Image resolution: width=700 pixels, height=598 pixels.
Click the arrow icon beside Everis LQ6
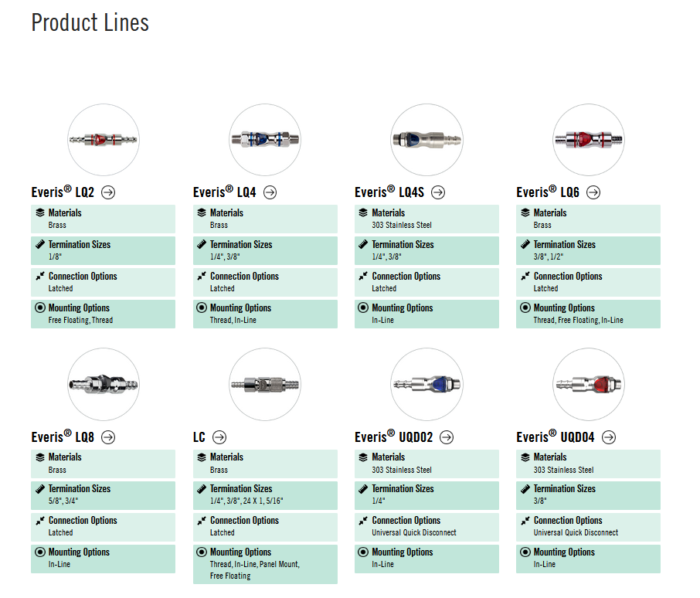coord(593,193)
